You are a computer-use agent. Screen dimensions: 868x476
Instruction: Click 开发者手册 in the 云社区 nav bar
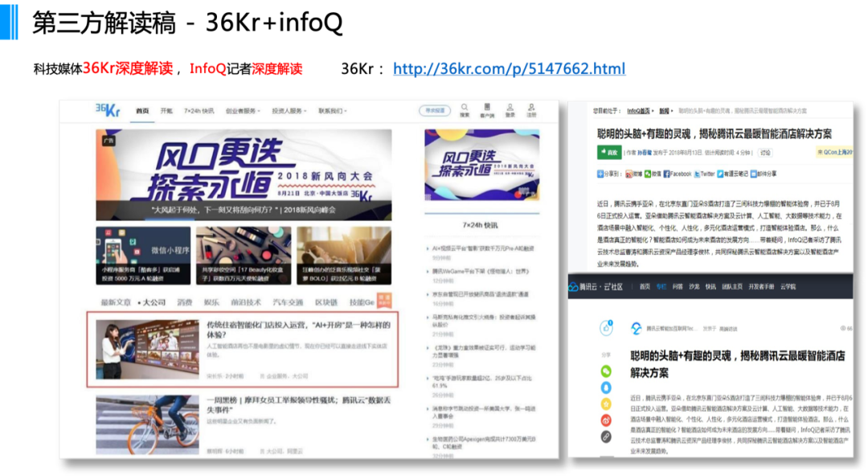pos(761,286)
